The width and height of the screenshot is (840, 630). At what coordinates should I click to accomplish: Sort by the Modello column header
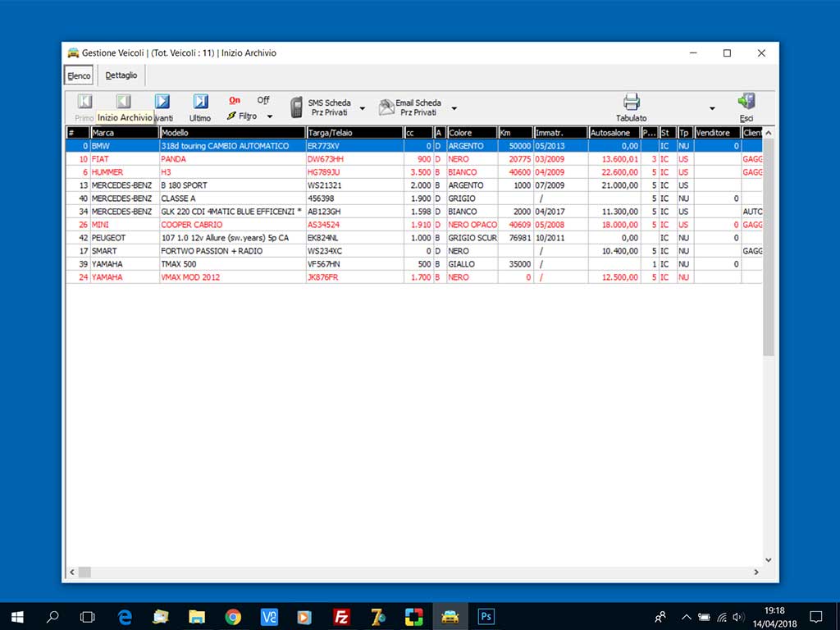coord(232,133)
